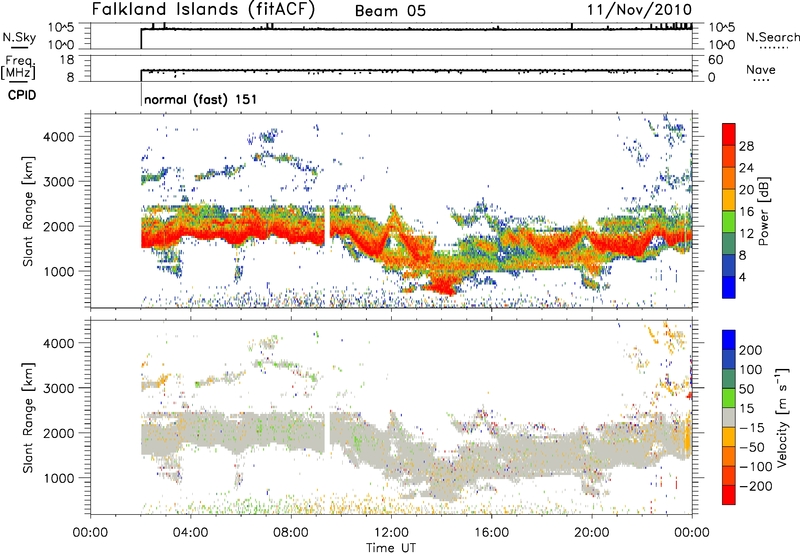Click the "1000" range tick on the velocity panel
800x554 pixels.
[58, 478]
